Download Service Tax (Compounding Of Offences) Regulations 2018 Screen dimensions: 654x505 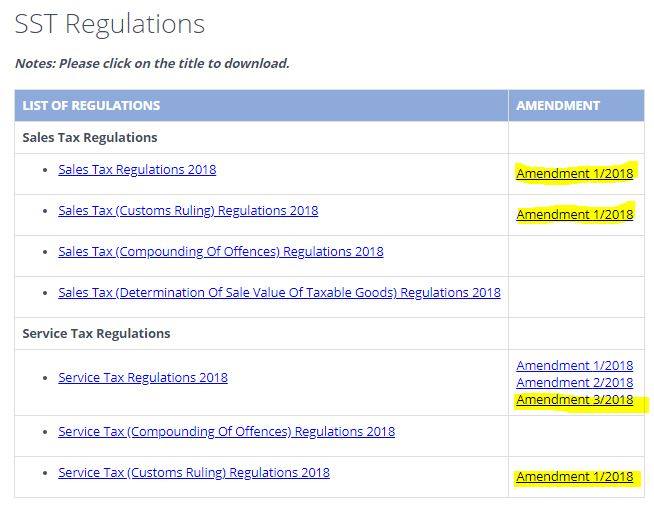pos(226,431)
